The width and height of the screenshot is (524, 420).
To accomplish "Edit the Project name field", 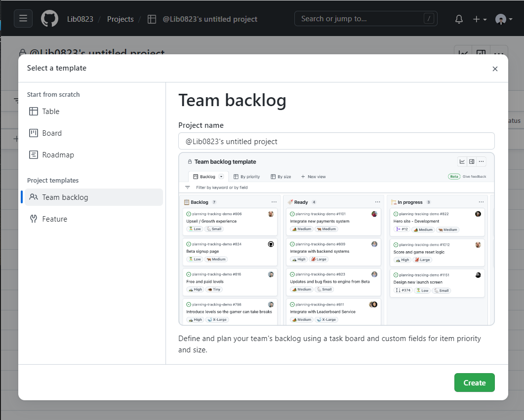I will [x=336, y=141].
